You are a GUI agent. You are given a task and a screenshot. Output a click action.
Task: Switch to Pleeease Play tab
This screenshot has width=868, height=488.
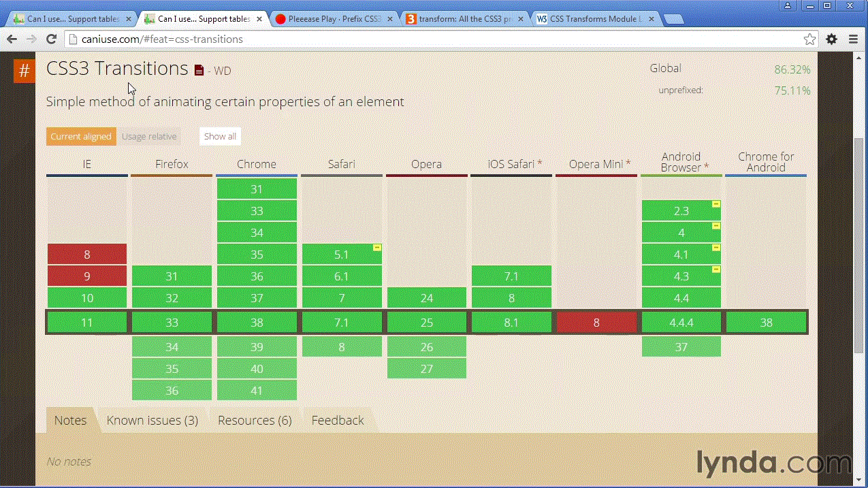[x=333, y=19]
